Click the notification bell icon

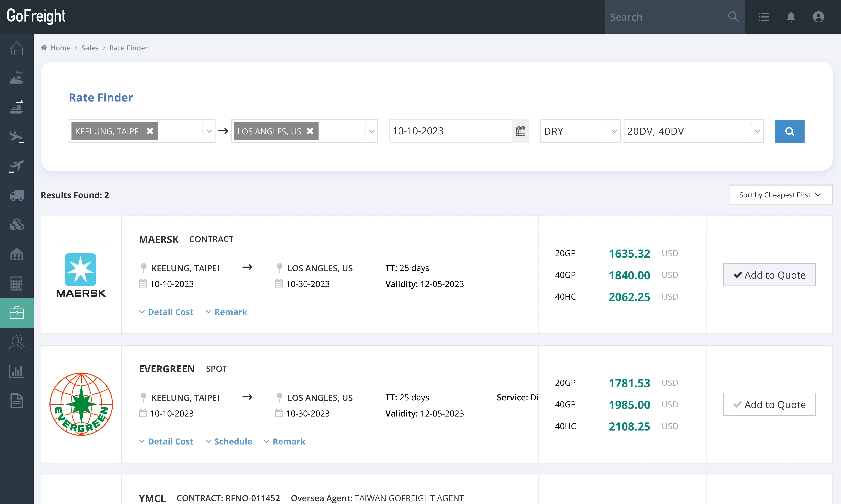pyautogui.click(x=791, y=17)
